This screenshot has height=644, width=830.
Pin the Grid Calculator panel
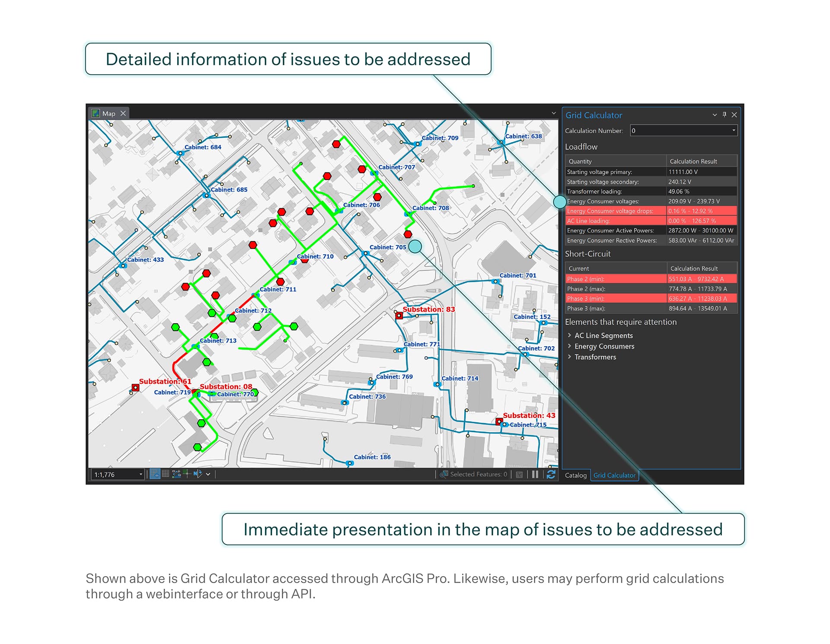[725, 115]
